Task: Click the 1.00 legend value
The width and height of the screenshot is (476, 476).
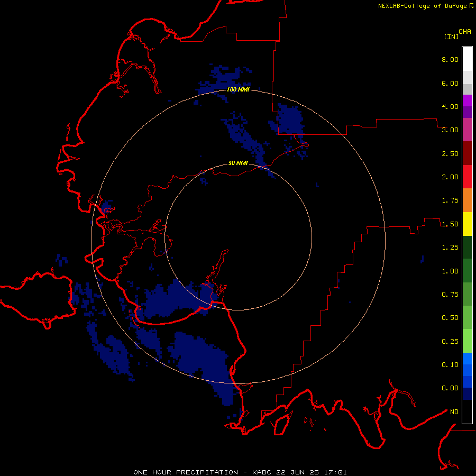Action: (450, 271)
